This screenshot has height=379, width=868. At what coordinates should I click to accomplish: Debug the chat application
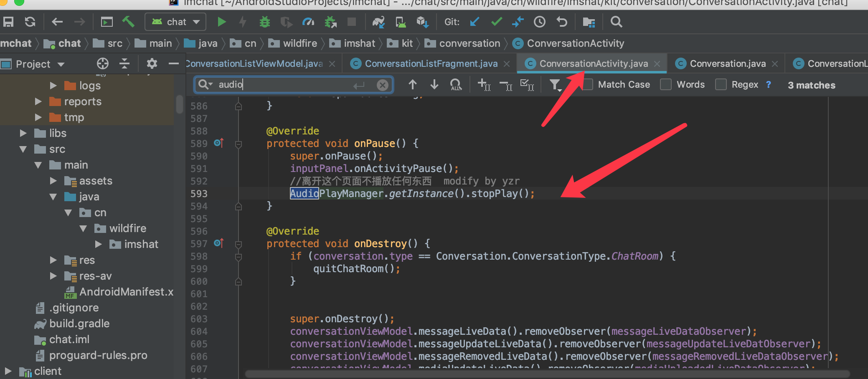265,22
